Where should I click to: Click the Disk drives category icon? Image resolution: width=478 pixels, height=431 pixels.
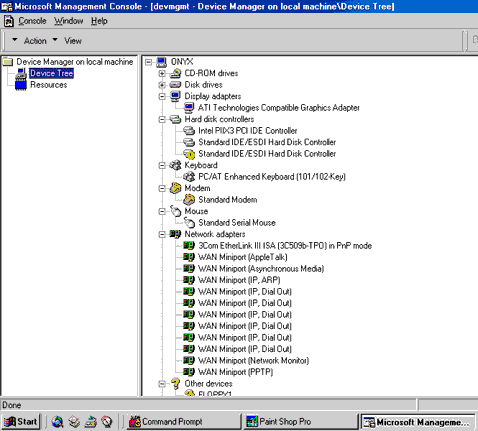tap(175, 85)
